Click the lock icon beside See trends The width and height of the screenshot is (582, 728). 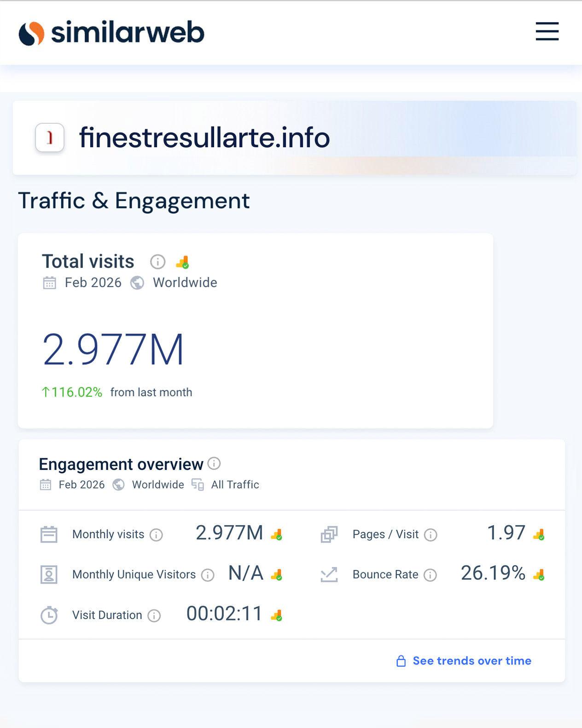coord(401,661)
